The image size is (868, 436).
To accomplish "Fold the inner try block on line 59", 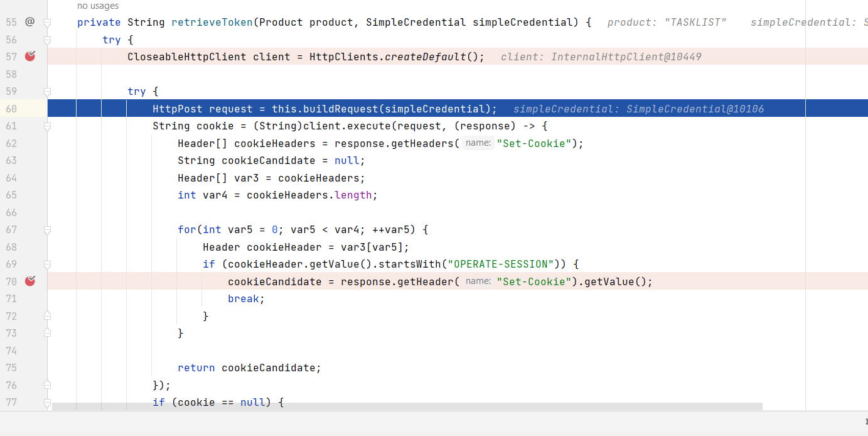I will coord(47,91).
